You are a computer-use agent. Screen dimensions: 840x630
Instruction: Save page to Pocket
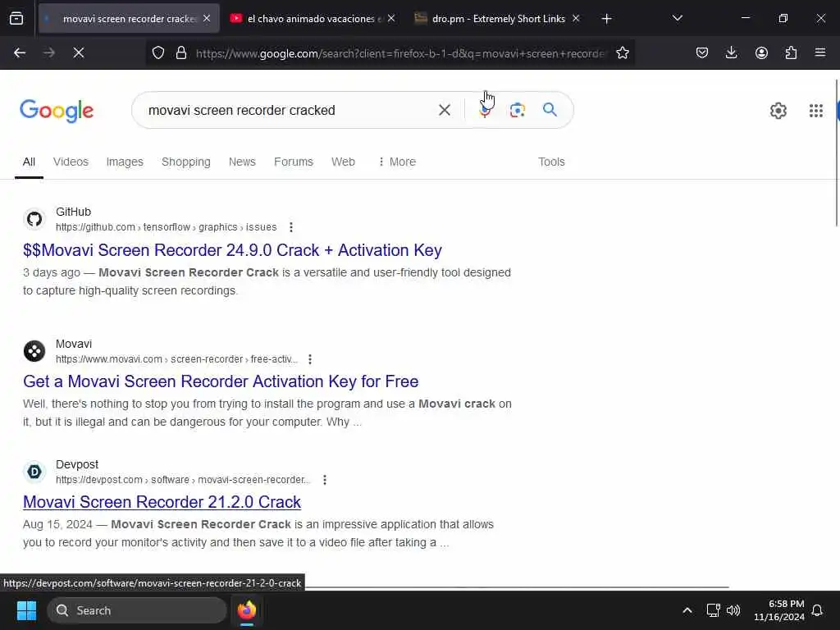pos(702,53)
